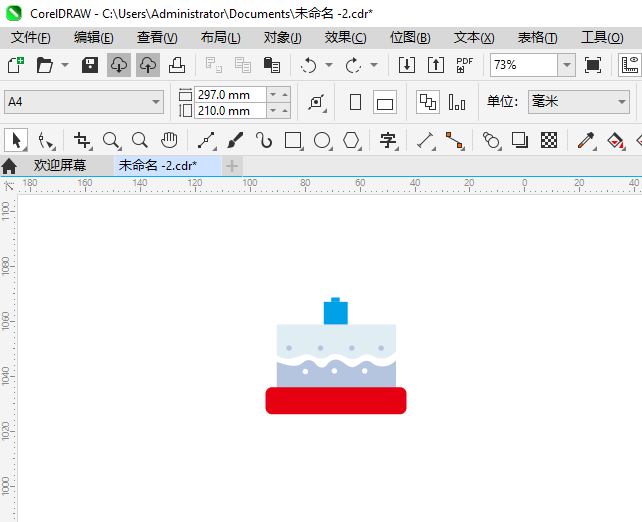This screenshot has width=642, height=522.
Task: Click the Import icon
Action: 407,65
